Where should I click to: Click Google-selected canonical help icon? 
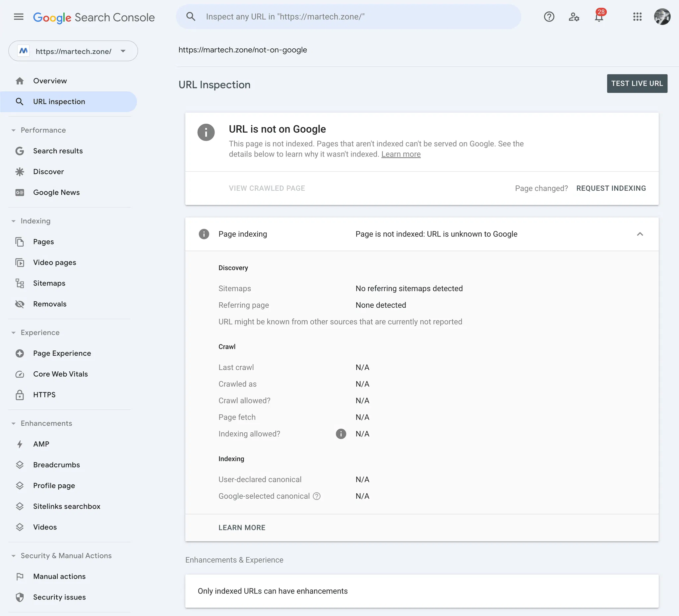click(x=317, y=496)
